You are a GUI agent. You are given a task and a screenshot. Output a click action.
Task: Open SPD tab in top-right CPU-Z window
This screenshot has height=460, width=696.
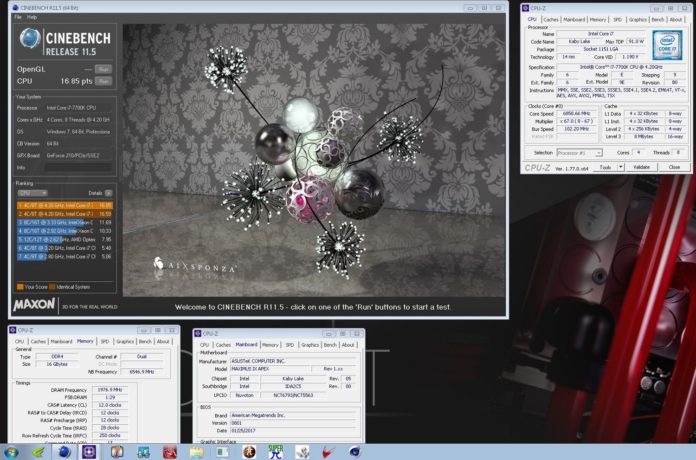point(617,20)
